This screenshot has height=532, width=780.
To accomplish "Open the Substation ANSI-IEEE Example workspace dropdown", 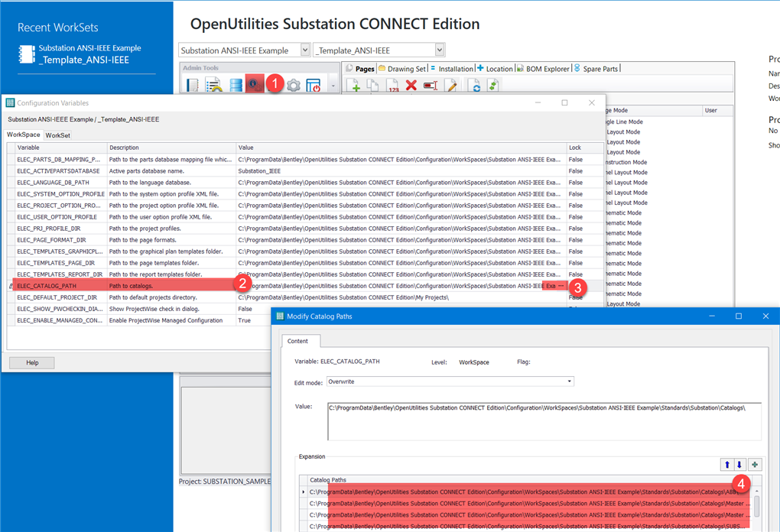I will 304,50.
